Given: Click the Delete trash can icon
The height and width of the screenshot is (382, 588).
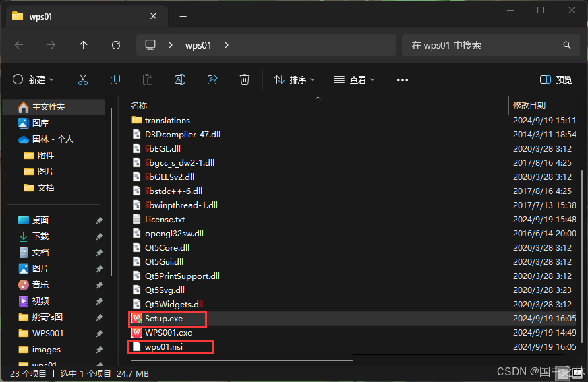Looking at the screenshot, I should point(245,79).
